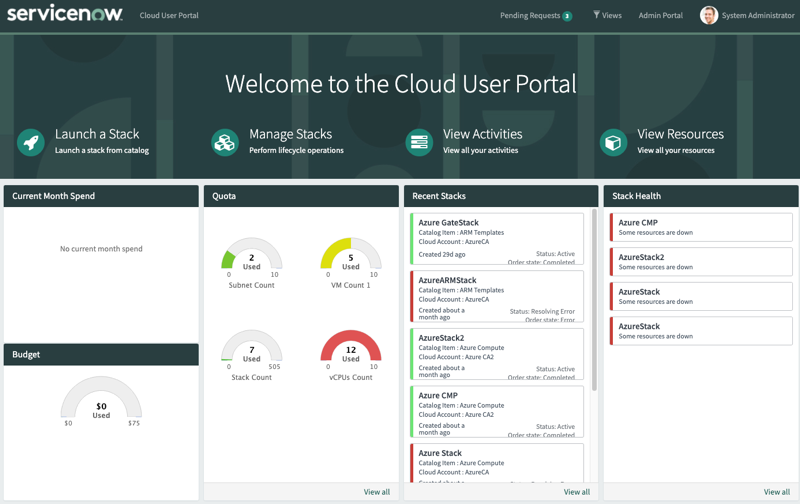Open AzureStack2 in Stack Health
The image size is (800, 504).
701,262
